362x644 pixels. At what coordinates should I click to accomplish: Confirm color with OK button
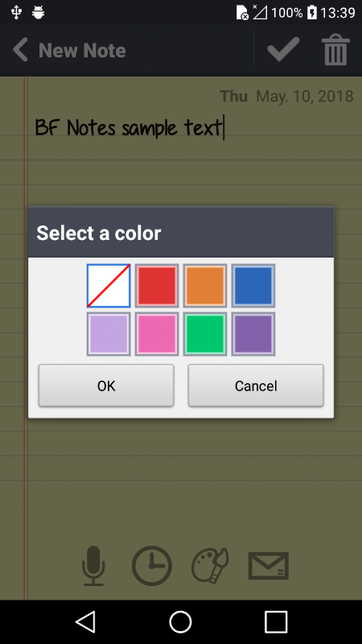point(106,386)
